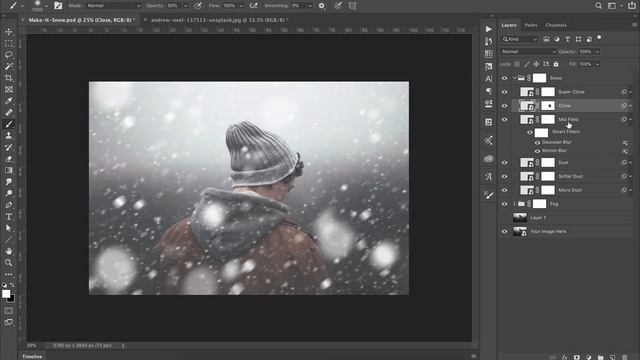This screenshot has height=360, width=640.
Task: Select the Lasso tool
Action: 9,54
